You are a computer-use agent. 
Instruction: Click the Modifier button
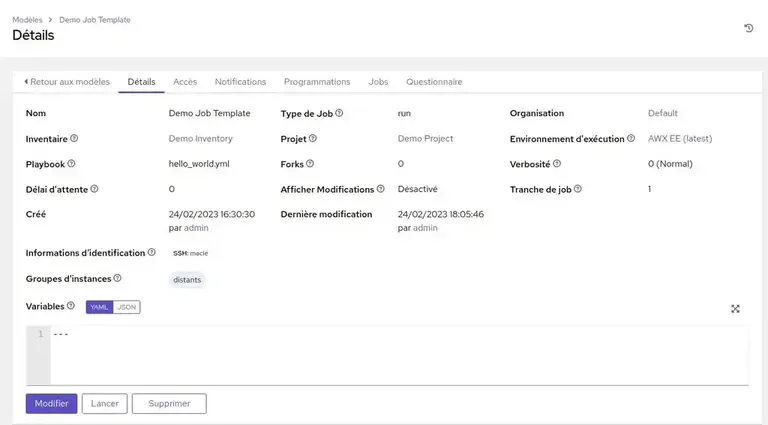[x=51, y=404]
